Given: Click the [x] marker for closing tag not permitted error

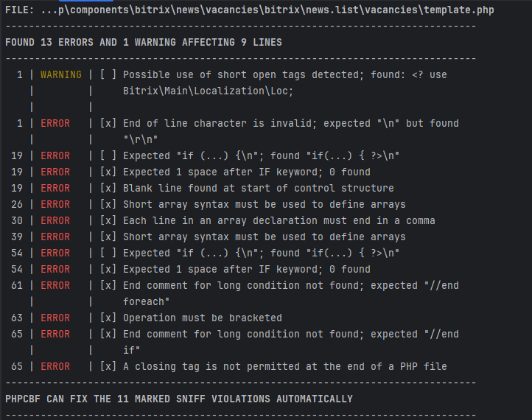Looking at the screenshot, I should click(x=108, y=366).
